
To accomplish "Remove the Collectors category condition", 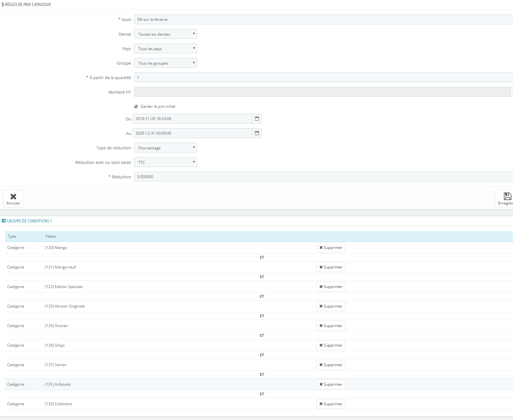I will 331,404.
